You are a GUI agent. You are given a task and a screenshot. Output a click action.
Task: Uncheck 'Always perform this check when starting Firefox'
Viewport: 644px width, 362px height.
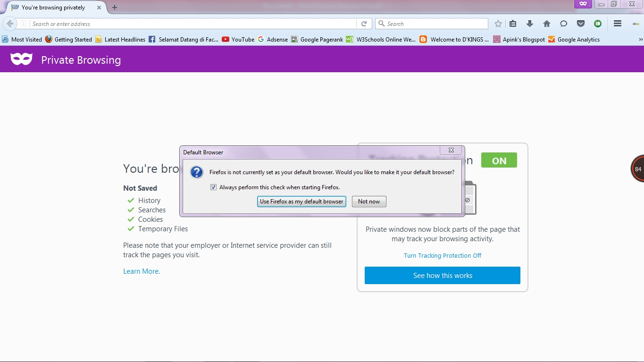[x=214, y=187]
